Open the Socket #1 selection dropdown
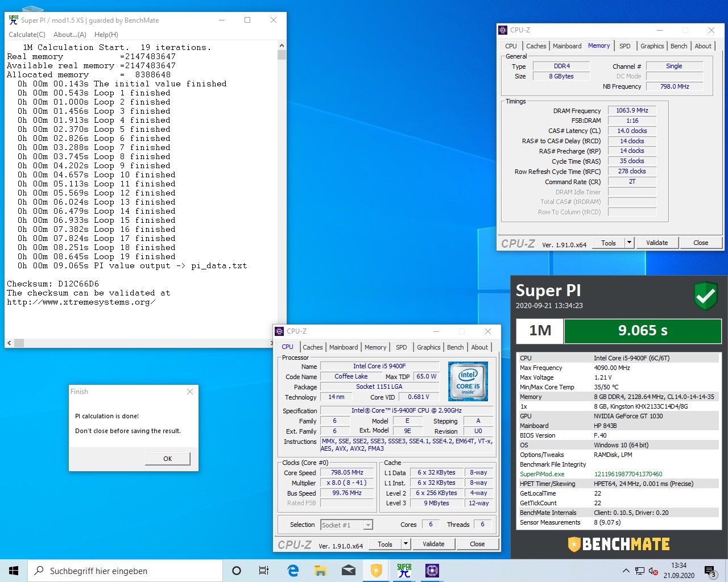Viewport: 728px width, 582px height. pos(346,525)
